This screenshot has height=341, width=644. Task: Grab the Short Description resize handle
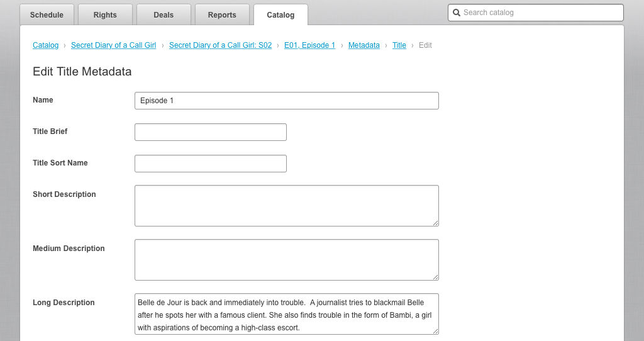pyautogui.click(x=435, y=223)
